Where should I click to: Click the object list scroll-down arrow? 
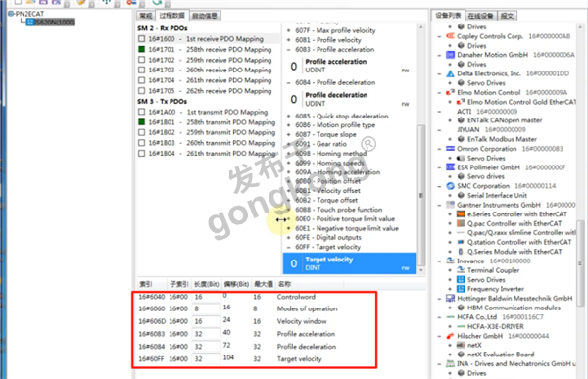(x=421, y=270)
